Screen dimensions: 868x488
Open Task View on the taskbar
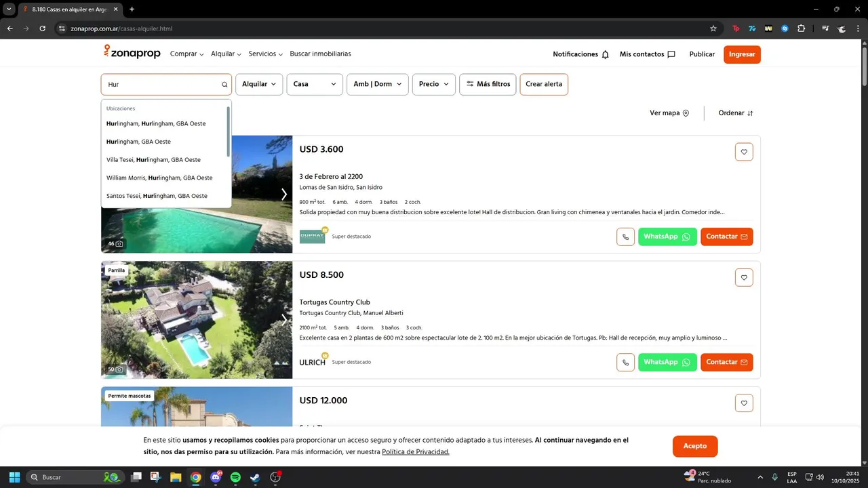pos(136,477)
